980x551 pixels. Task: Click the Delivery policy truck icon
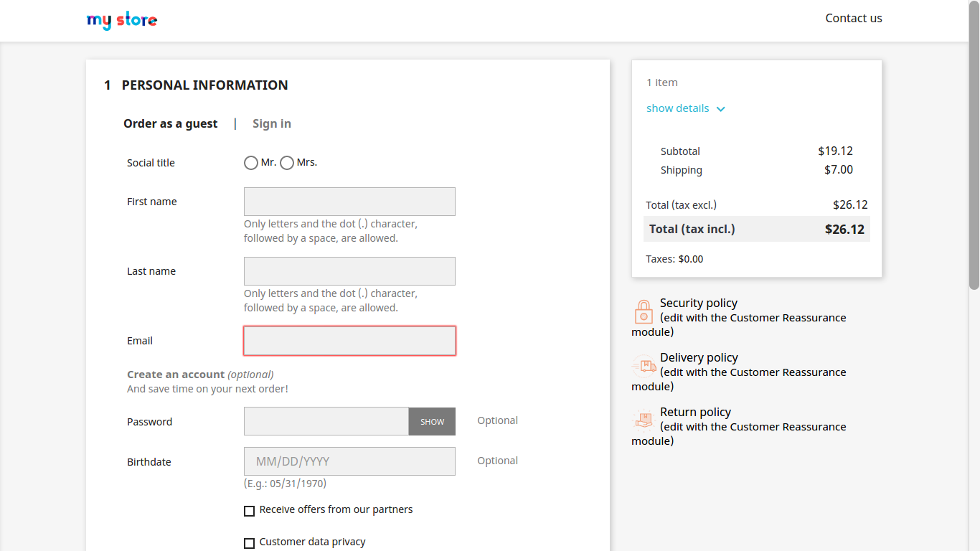tap(644, 367)
